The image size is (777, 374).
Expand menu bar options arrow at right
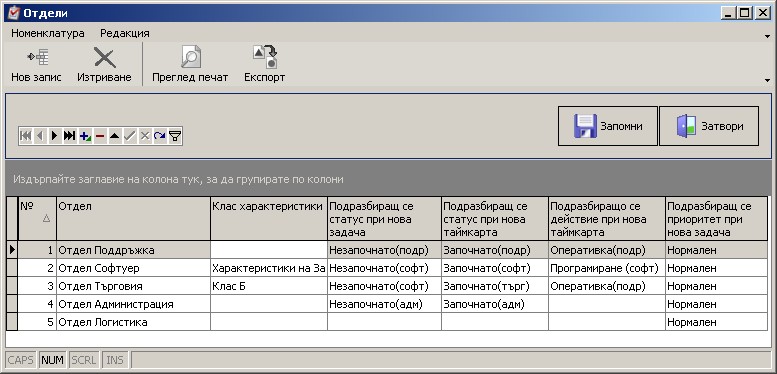[x=768, y=36]
